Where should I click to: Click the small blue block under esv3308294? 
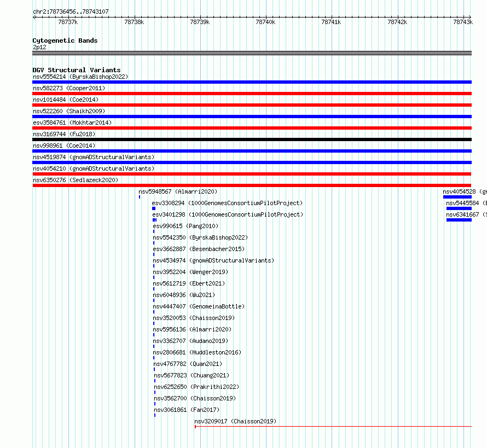point(154,208)
